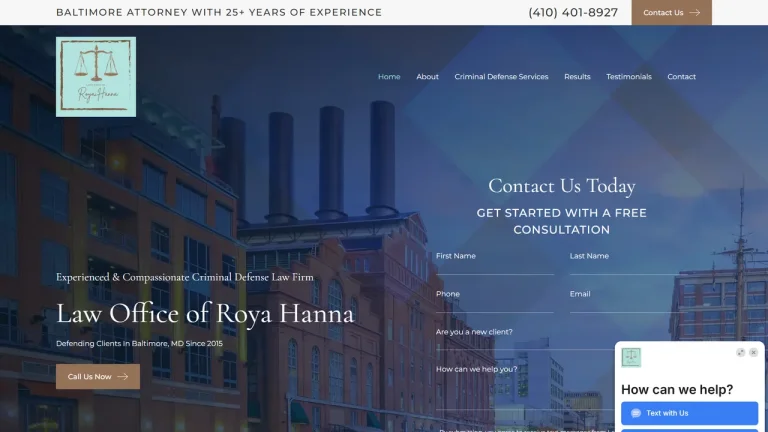Image resolution: width=768 pixels, height=432 pixels.
Task: Click the Call Us Now button
Action: [98, 377]
